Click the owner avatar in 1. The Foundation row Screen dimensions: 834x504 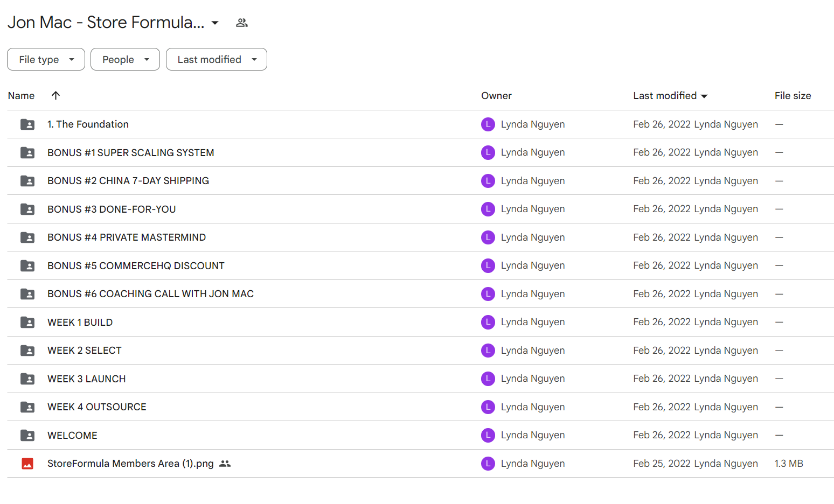tap(488, 124)
